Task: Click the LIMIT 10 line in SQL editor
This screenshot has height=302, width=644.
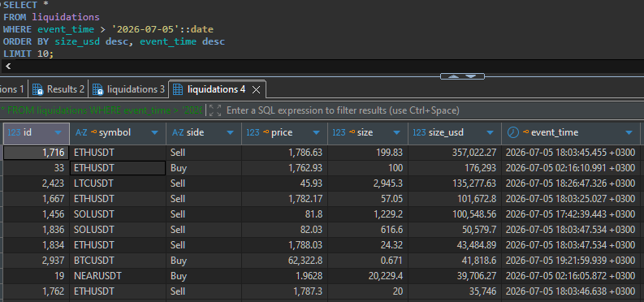Action: pyautogui.click(x=28, y=54)
